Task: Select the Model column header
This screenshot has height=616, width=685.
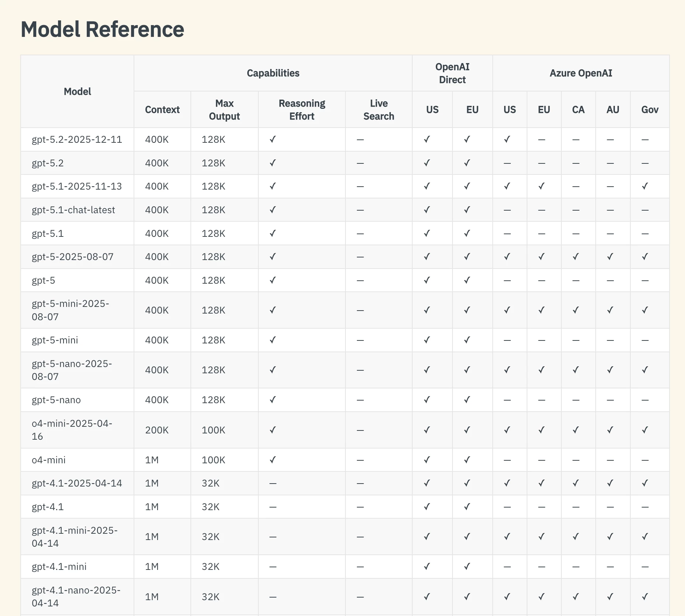Action: (77, 91)
